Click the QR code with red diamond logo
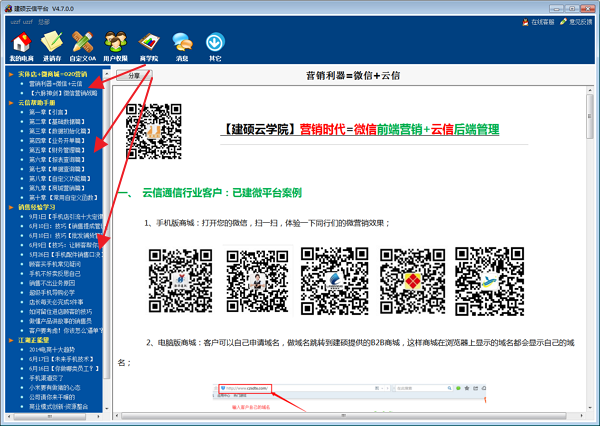 pyautogui.click(x=412, y=281)
